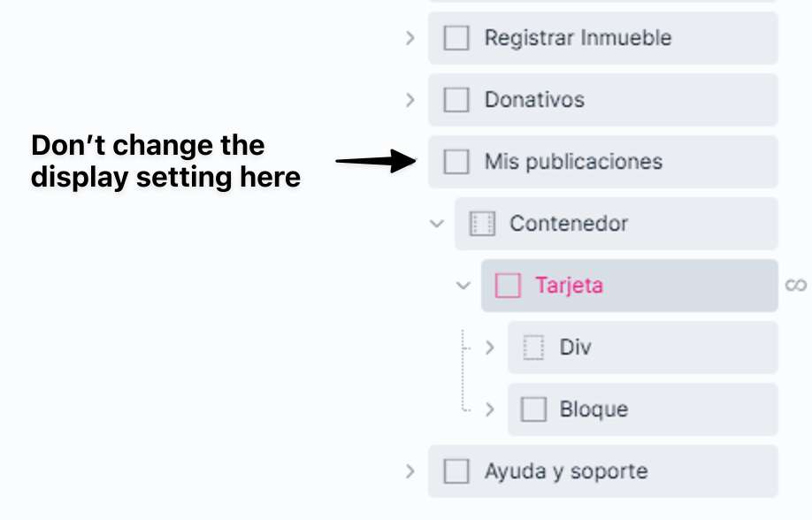This screenshot has width=812, height=520.
Task: Click the dotted Div element icon
Action: 533,348
